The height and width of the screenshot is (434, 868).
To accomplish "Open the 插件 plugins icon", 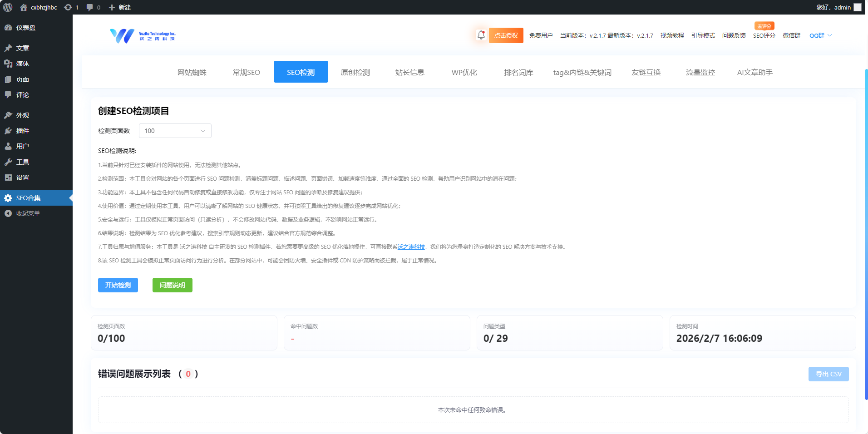I will (8, 130).
